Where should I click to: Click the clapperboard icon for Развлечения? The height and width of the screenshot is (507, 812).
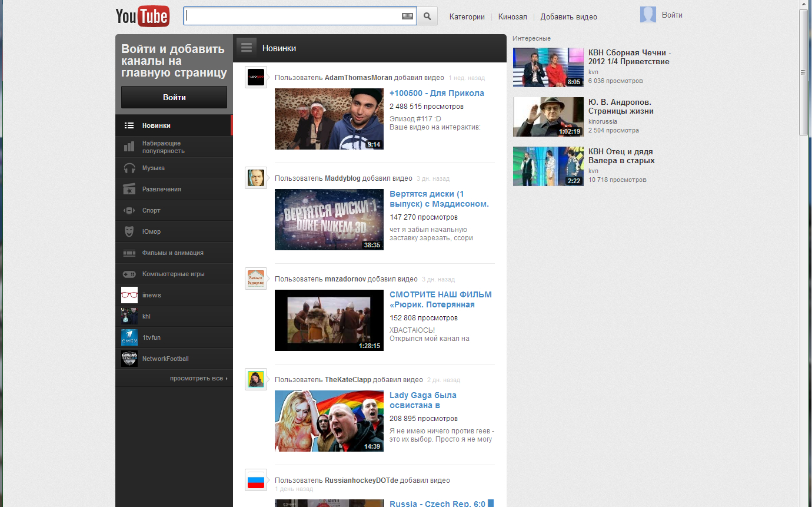click(x=129, y=189)
